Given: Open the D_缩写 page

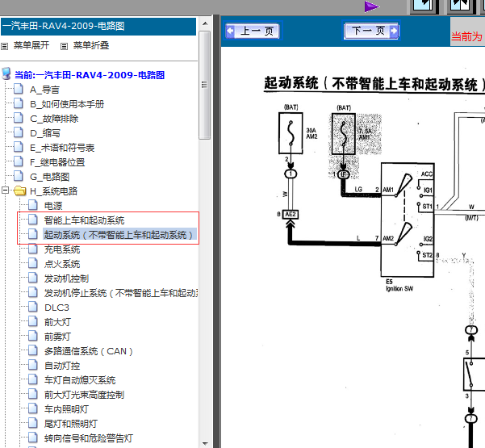Looking at the screenshot, I should [x=45, y=133].
